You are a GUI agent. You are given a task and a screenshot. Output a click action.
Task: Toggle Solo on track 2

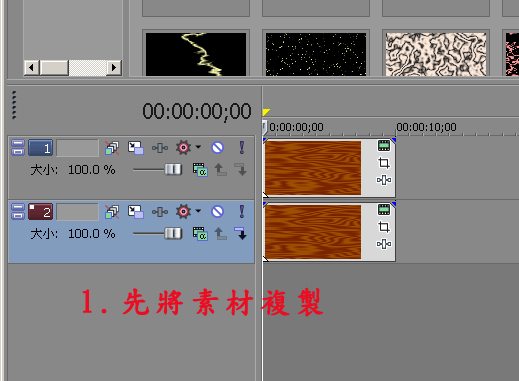click(242, 212)
